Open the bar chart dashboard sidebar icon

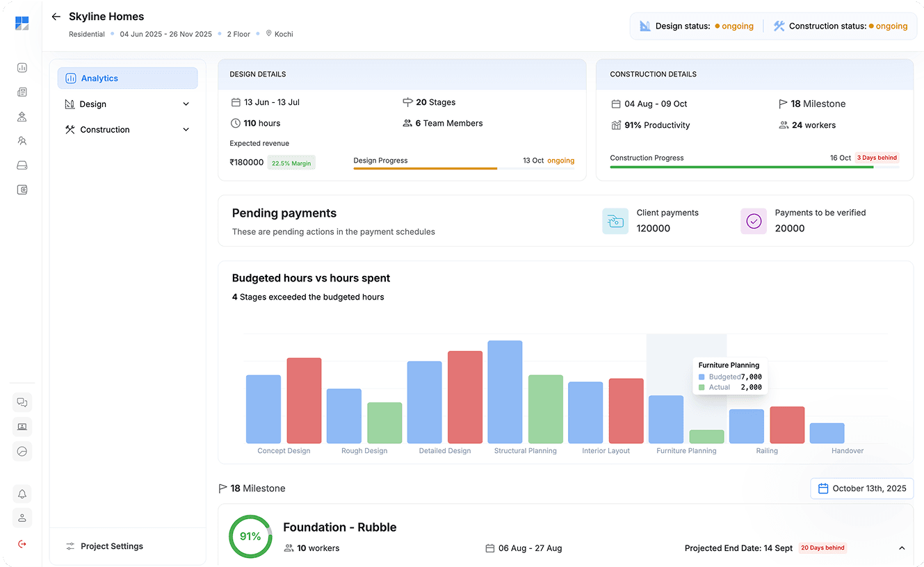22,68
